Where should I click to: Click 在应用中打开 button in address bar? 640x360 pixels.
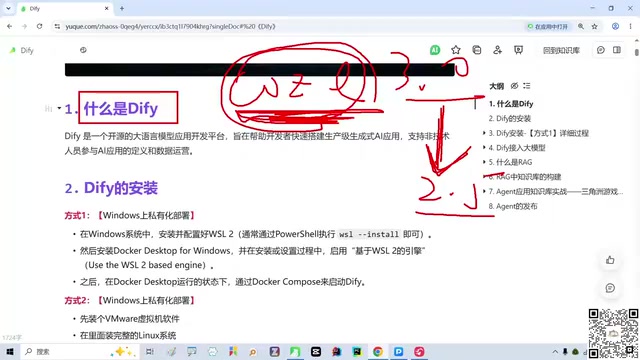point(548,27)
